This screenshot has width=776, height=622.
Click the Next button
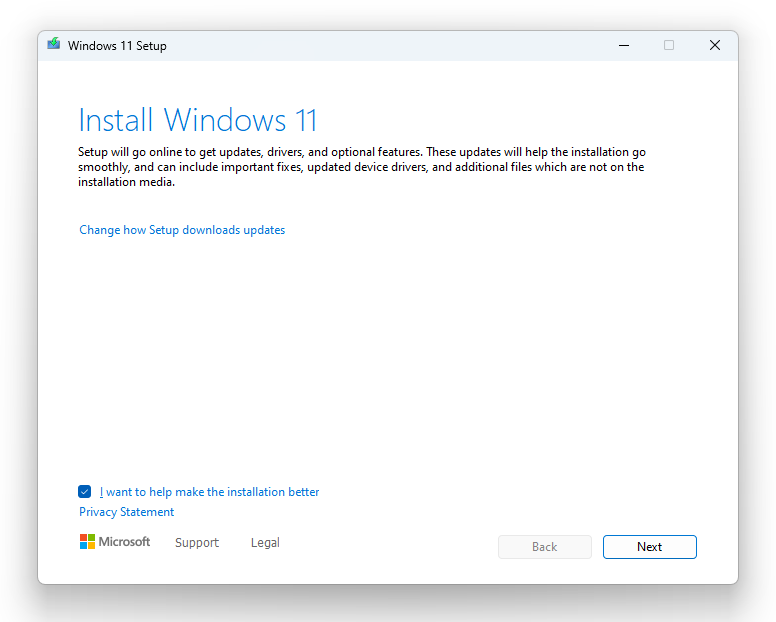(650, 547)
